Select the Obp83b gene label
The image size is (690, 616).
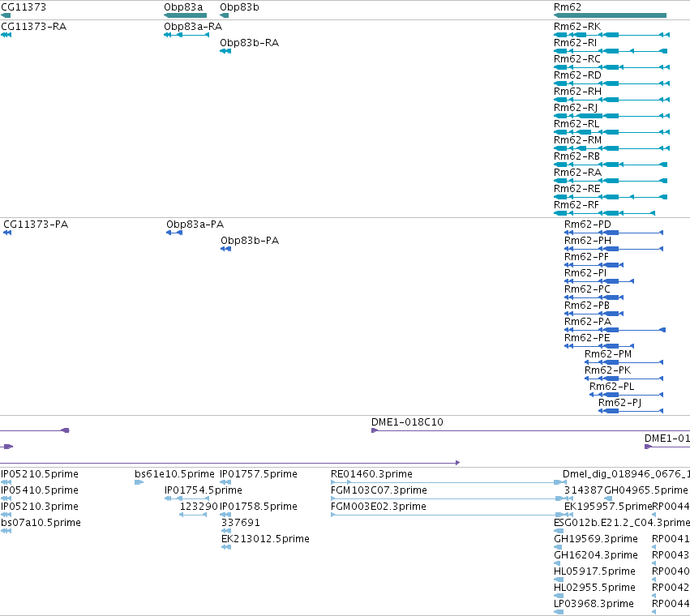(239, 7)
